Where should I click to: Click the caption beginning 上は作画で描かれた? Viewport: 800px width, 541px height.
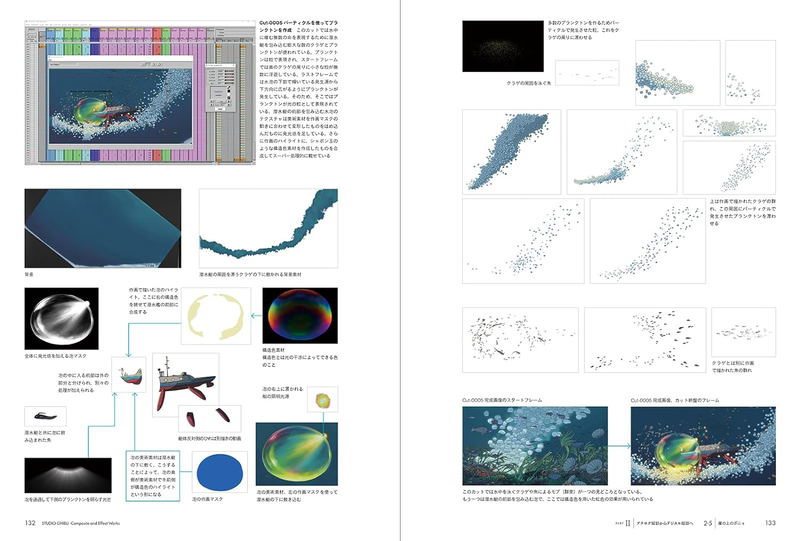(x=742, y=212)
